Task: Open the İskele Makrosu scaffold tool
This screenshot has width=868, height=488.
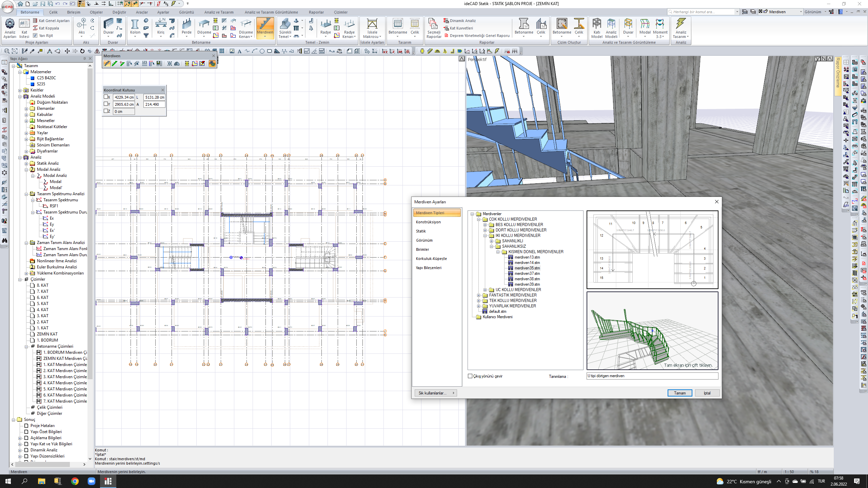Action: point(372,28)
